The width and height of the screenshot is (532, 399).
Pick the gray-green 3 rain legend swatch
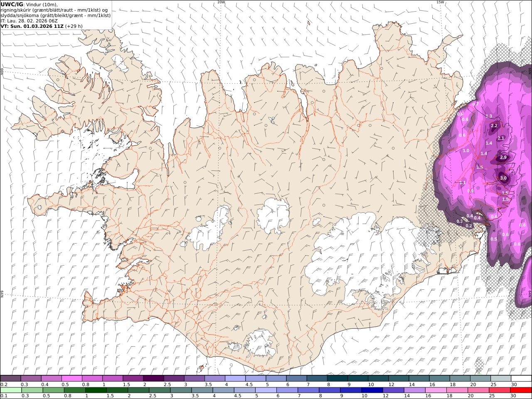[x=181, y=390]
